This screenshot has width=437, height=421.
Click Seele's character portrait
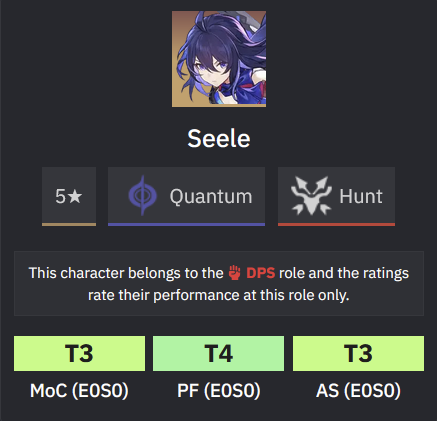coord(219,59)
